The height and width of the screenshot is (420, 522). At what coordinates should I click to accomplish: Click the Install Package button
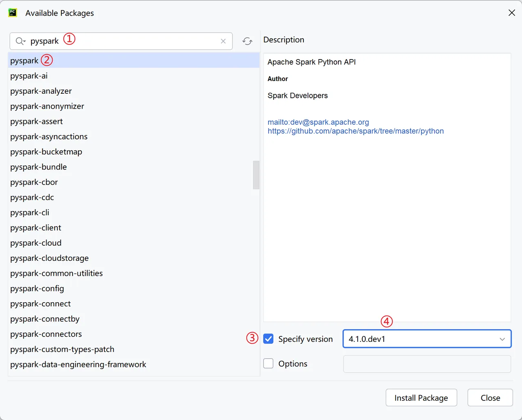(x=421, y=398)
